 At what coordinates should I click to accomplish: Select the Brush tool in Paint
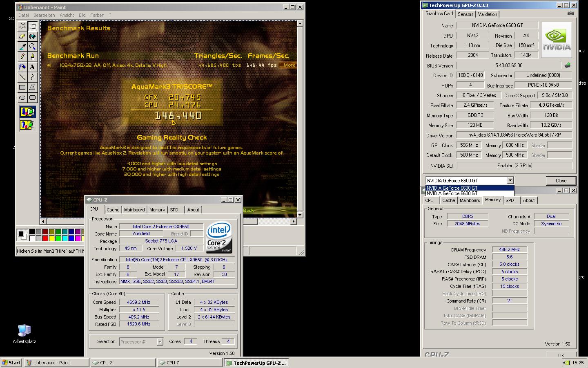click(x=33, y=57)
